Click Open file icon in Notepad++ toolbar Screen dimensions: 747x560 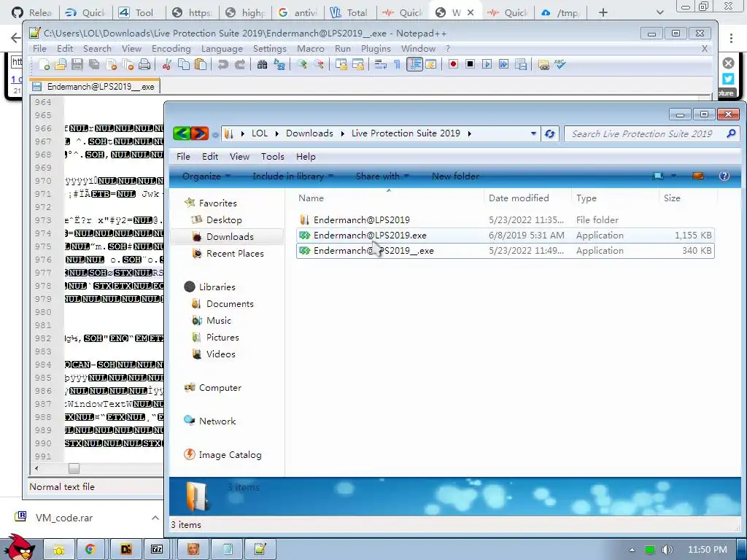[61, 65]
